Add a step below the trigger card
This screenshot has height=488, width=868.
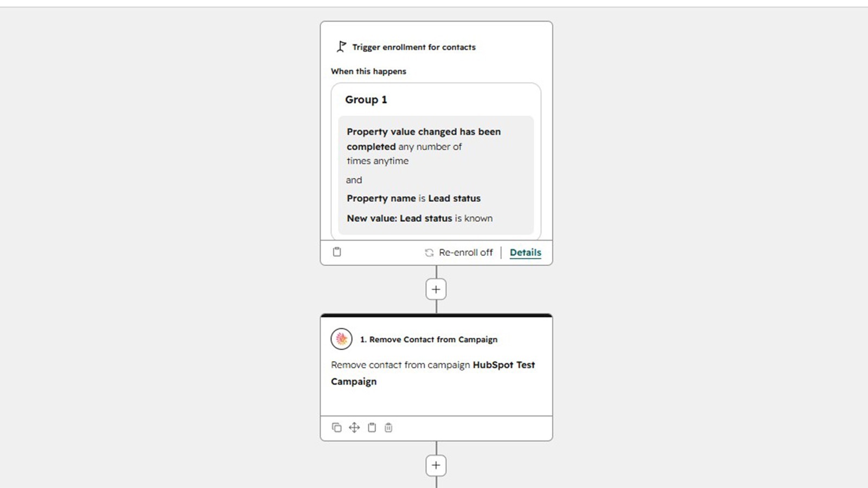436,289
